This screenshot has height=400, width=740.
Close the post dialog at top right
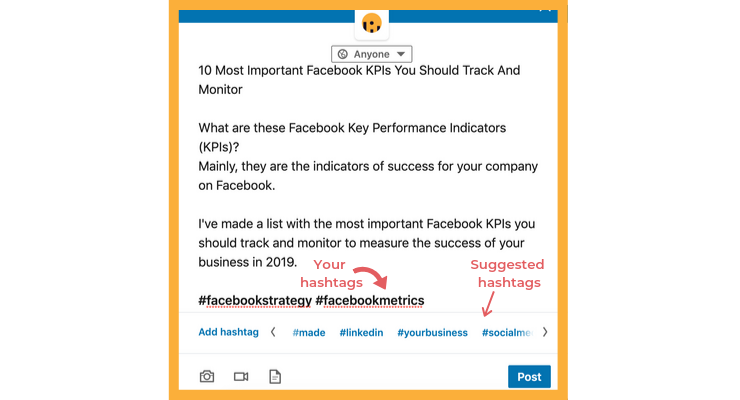point(545,9)
